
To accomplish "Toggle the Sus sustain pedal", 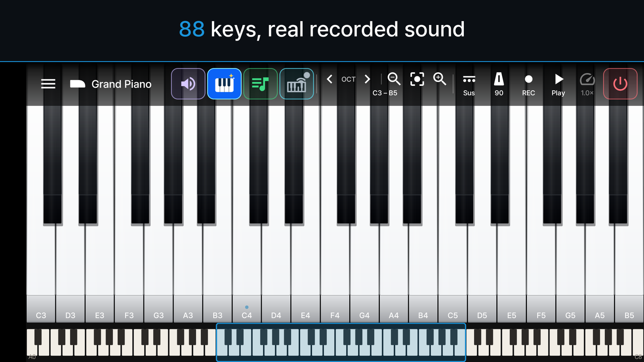I will click(x=469, y=84).
